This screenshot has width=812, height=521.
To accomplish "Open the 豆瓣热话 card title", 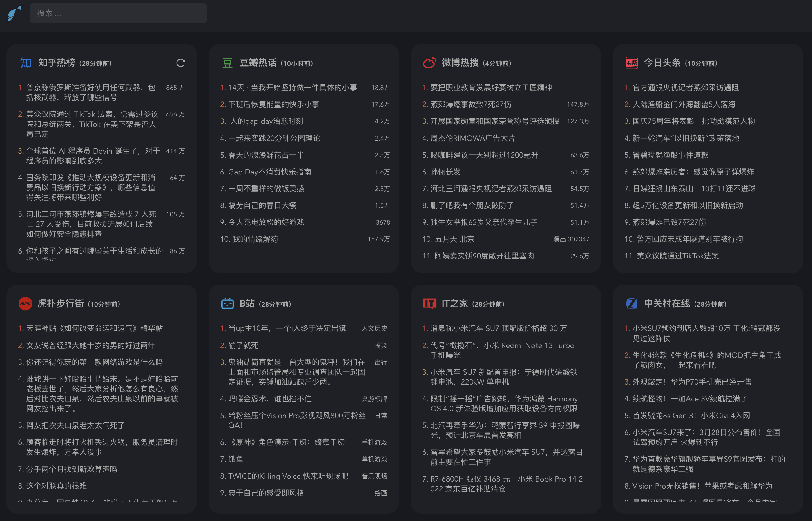I will [x=258, y=63].
